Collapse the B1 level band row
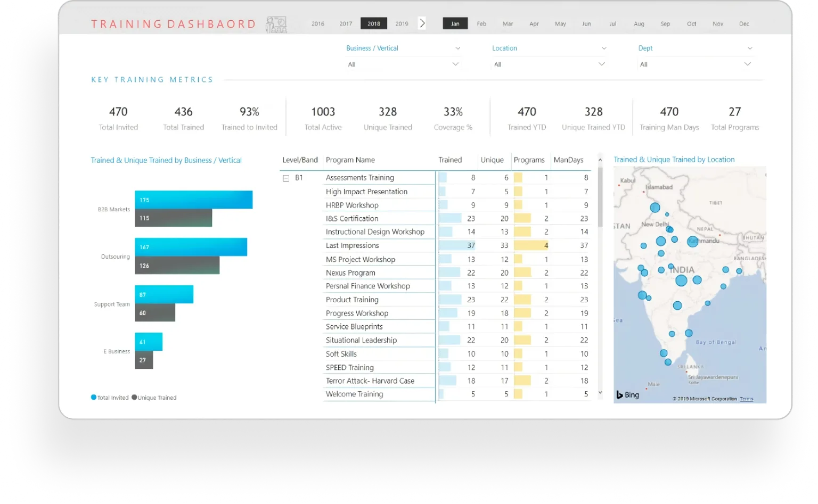Screen dimensions: 818x504 (x=286, y=178)
